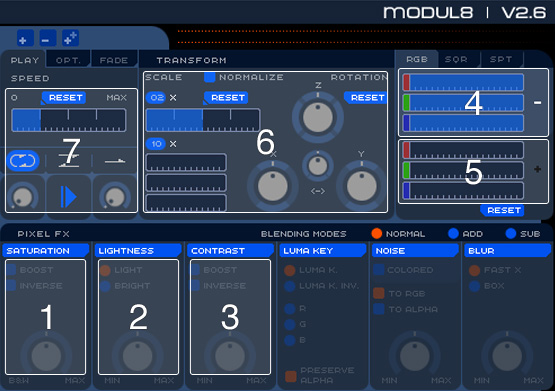The height and width of the screenshot is (392, 555).
Task: Switch to the PLAY tab
Action: pos(24,60)
